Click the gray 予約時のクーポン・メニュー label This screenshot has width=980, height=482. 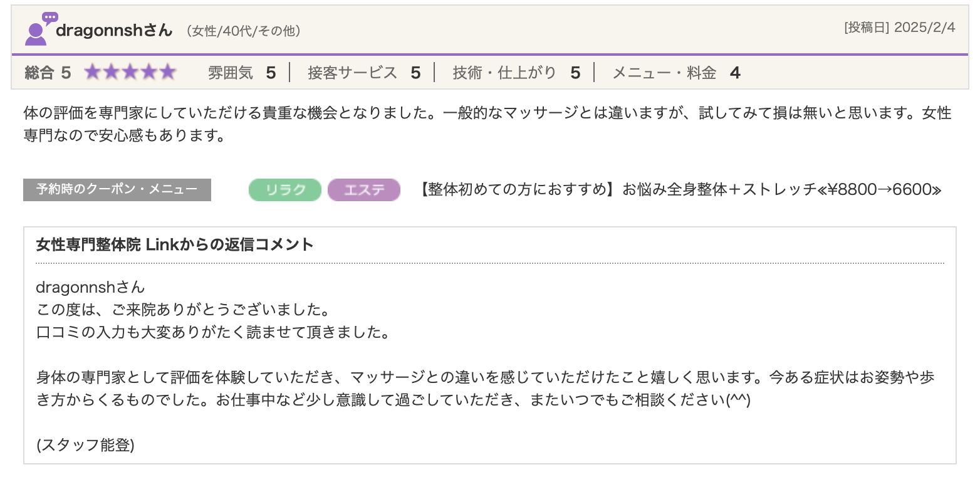coord(117,190)
